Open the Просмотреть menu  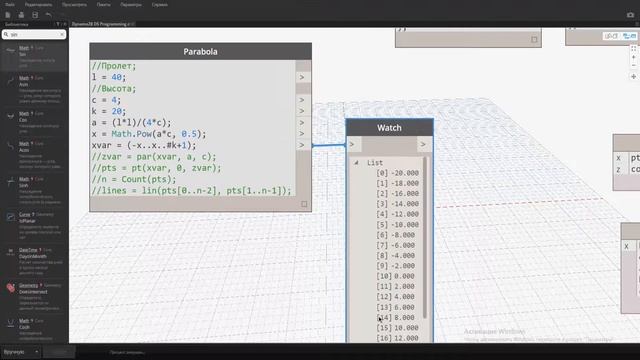tap(74, 4)
